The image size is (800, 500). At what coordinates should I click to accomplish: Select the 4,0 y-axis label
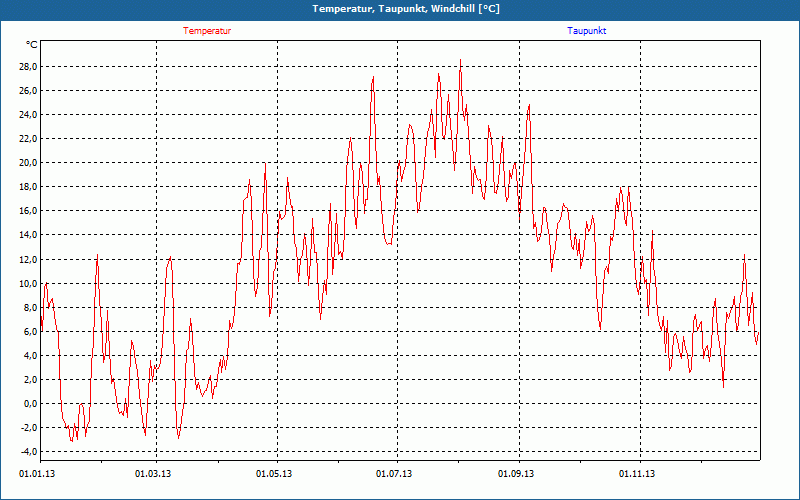[x=30, y=355]
